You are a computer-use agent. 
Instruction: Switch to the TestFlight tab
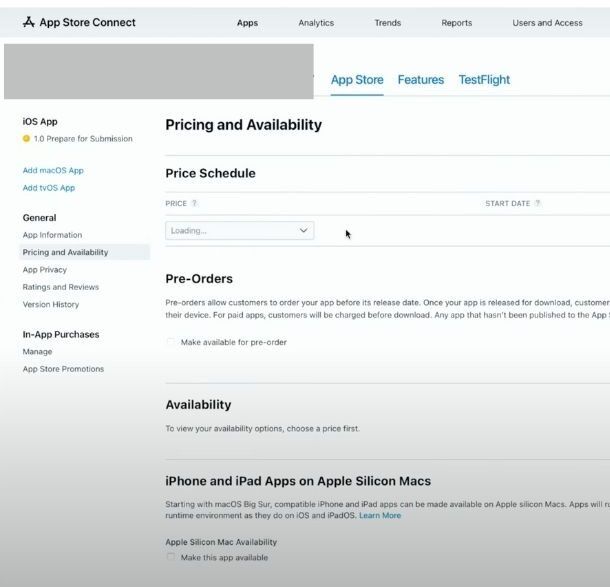click(x=484, y=80)
